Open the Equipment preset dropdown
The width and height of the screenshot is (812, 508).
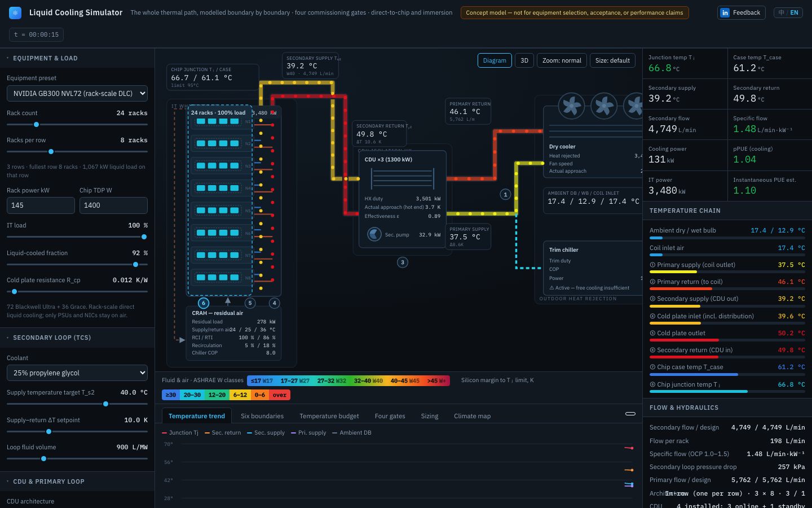tap(77, 93)
